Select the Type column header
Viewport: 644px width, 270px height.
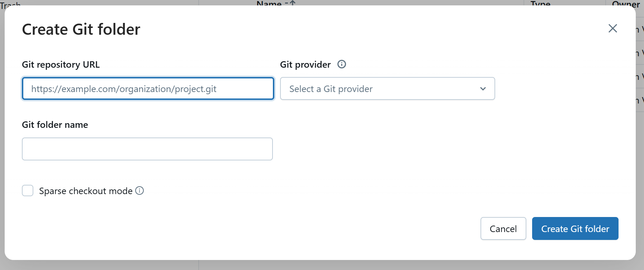(540, 3)
